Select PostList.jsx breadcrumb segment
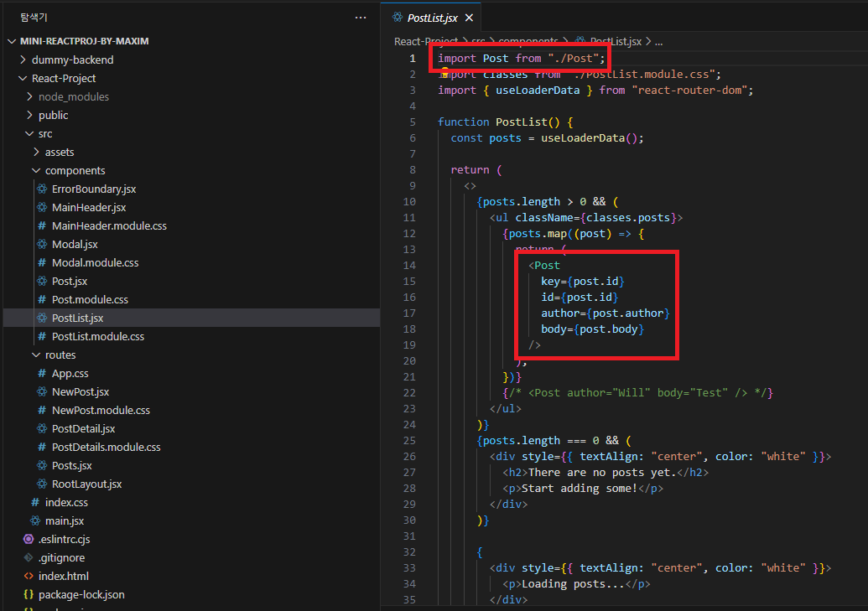This screenshot has height=611, width=868. click(x=616, y=42)
